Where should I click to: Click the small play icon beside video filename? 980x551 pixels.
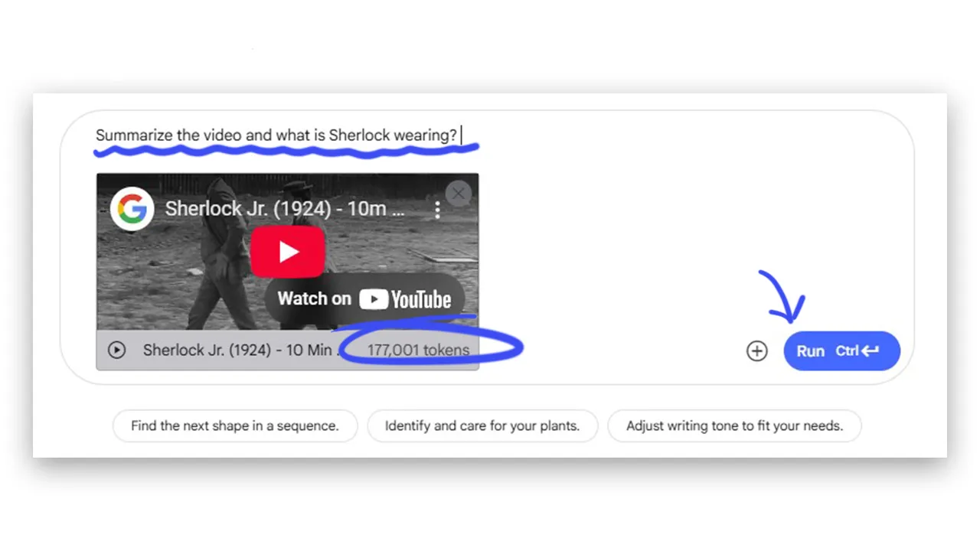tap(116, 350)
